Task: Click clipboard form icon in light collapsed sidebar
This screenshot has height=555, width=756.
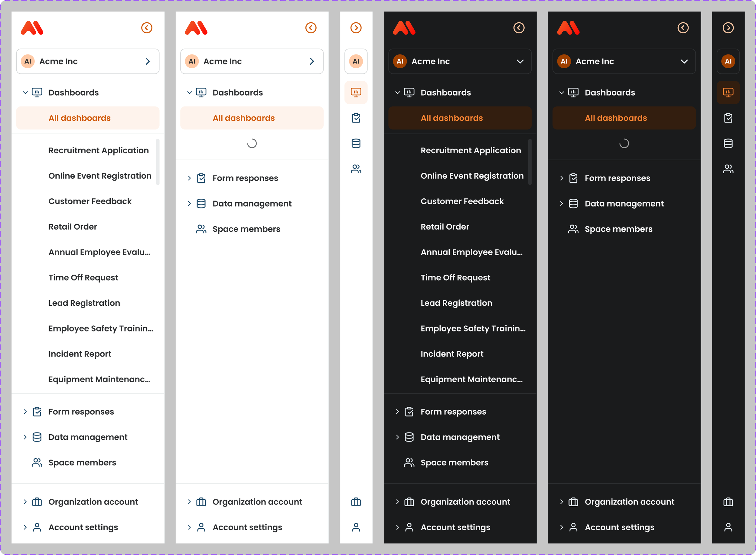Action: point(356,118)
